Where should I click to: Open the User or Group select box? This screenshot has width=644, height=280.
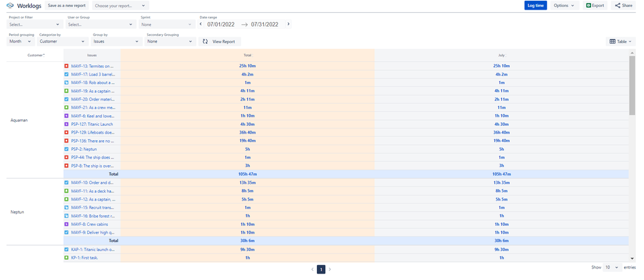[x=101, y=25]
